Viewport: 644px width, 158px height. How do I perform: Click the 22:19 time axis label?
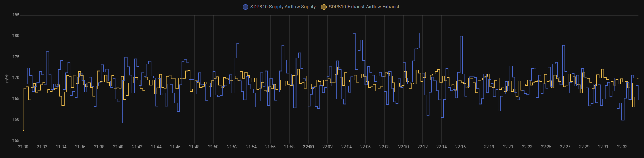[x=489, y=147]
